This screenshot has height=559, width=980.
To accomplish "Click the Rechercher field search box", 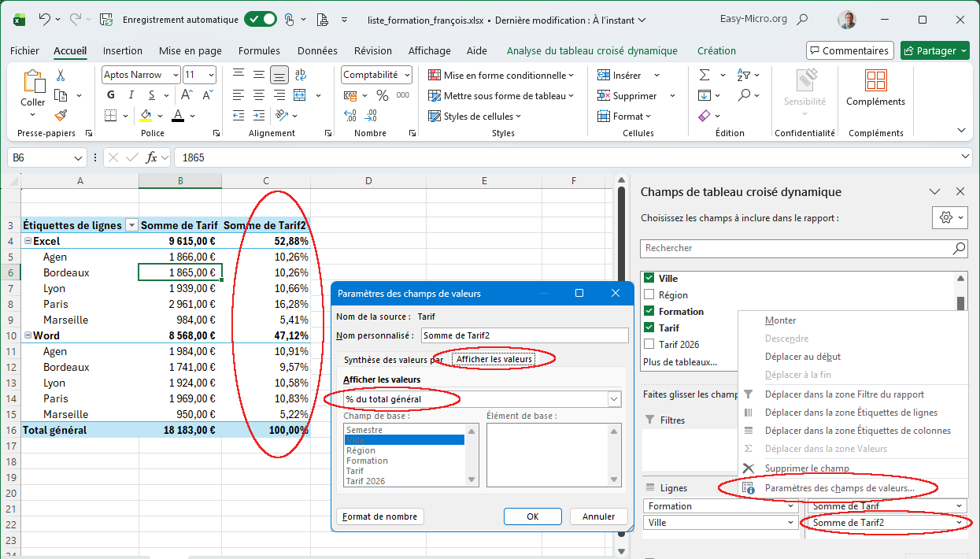I will [795, 248].
